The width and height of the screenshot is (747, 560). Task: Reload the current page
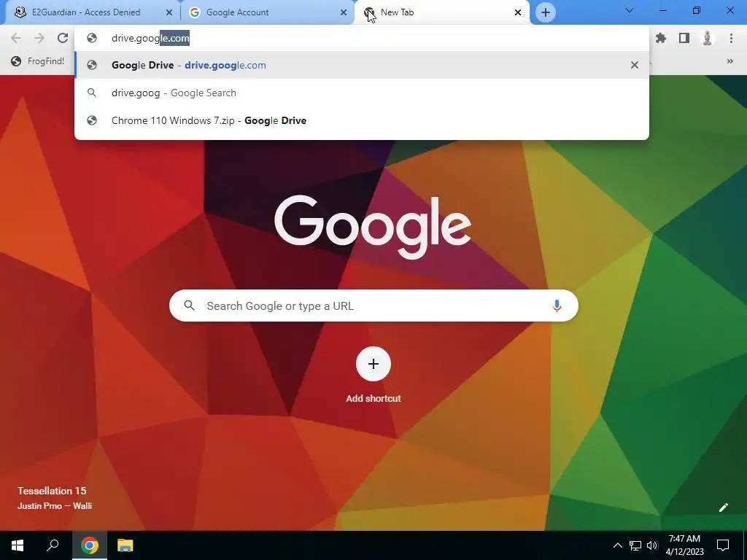click(63, 38)
